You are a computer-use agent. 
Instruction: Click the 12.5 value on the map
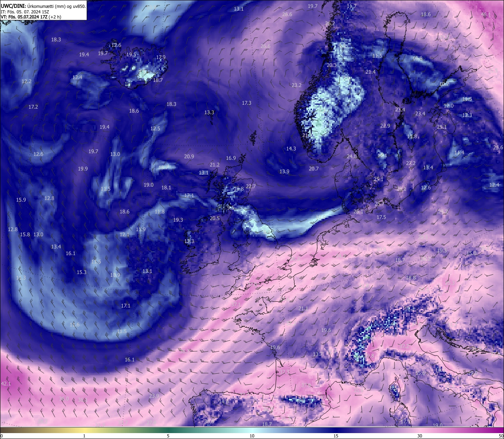[155, 129]
